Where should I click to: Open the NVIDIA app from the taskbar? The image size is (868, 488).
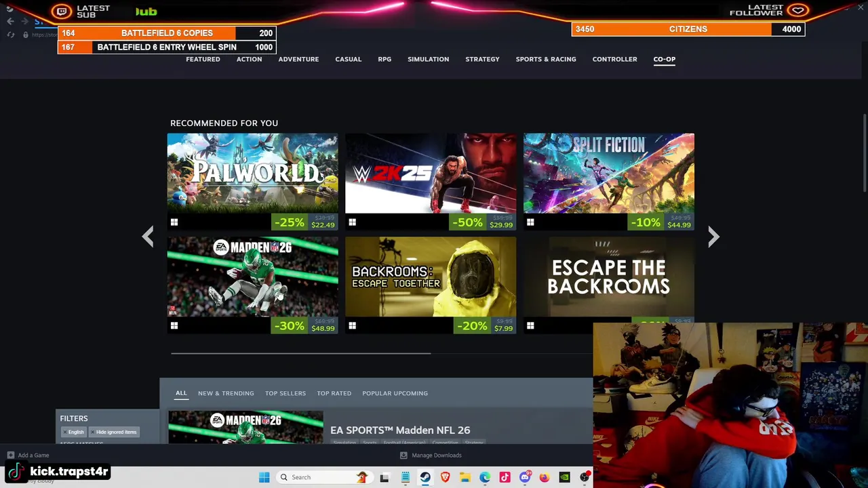(x=564, y=477)
